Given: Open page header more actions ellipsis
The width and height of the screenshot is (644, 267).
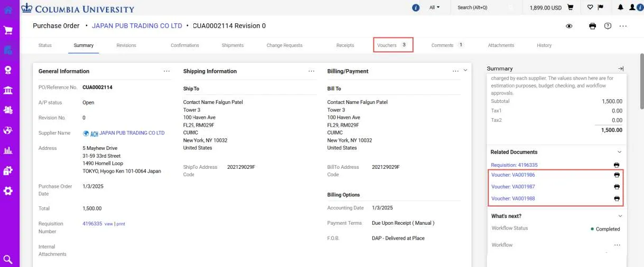Looking at the screenshot, I should [x=623, y=26].
